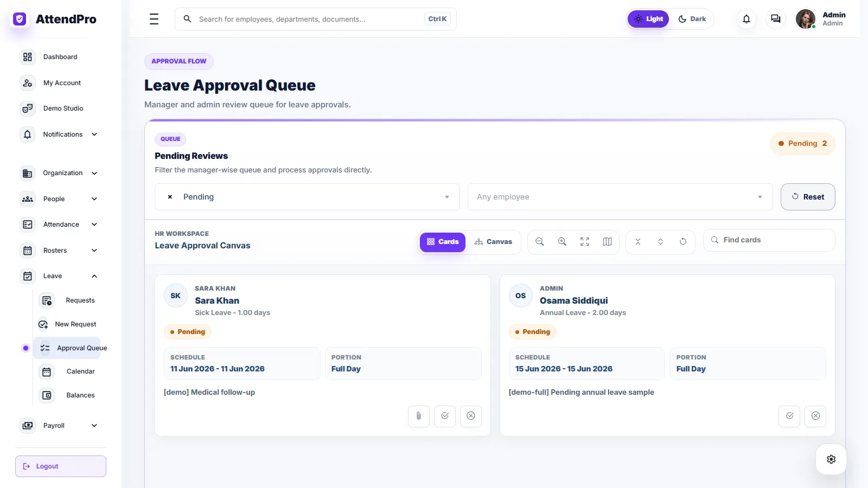Toggle the columns layout icon
The width and height of the screenshot is (868, 488).
click(608, 242)
